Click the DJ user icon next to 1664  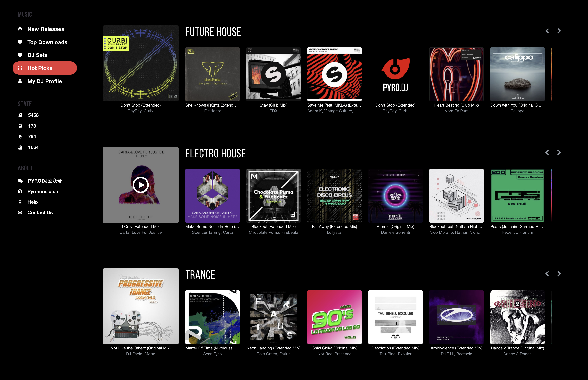pyautogui.click(x=20, y=147)
